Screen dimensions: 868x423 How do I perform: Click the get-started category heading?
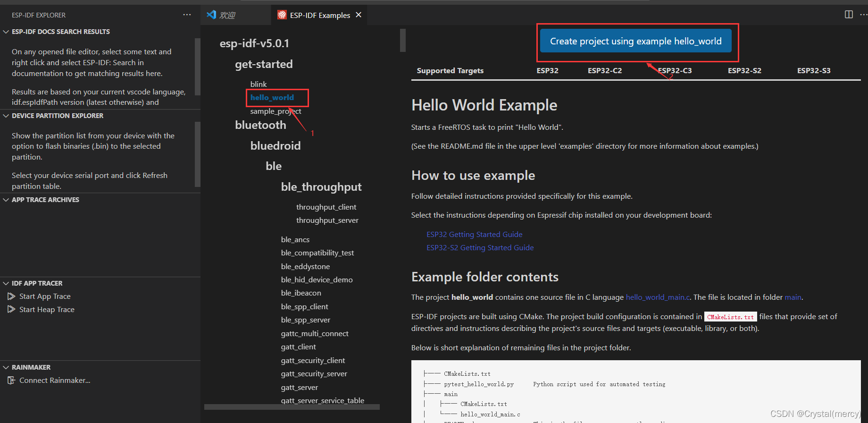[264, 64]
